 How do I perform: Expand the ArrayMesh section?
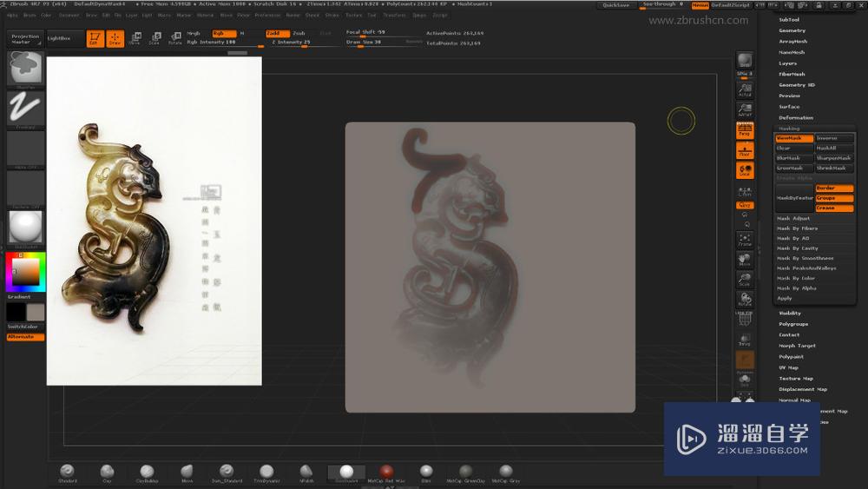coord(793,42)
